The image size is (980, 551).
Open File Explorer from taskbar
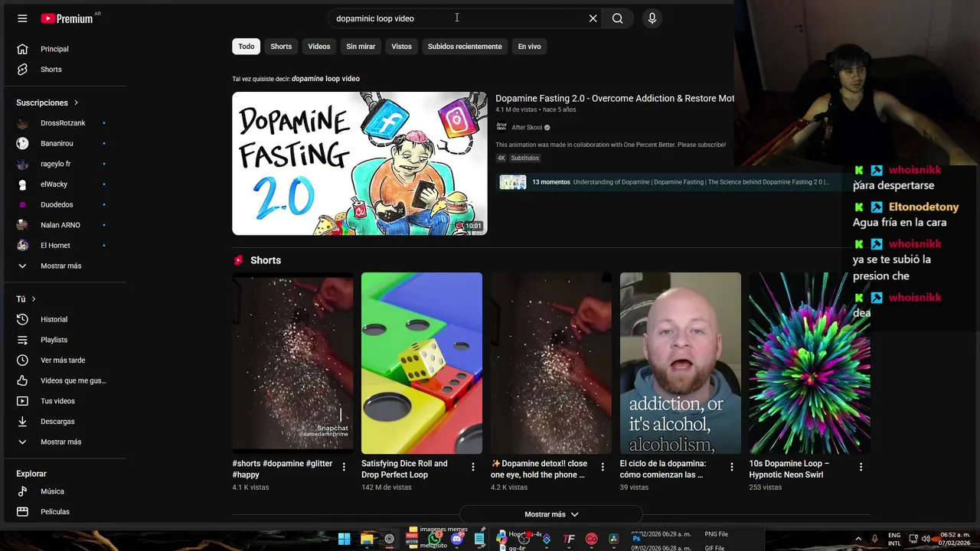point(367,539)
